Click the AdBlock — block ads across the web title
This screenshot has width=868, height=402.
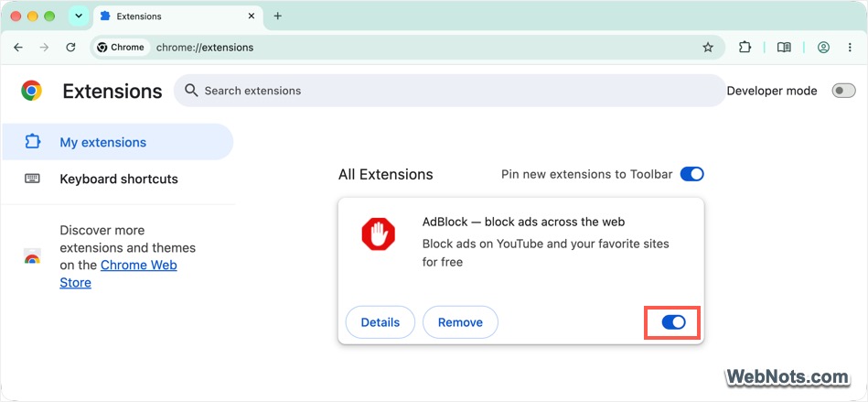pos(524,222)
